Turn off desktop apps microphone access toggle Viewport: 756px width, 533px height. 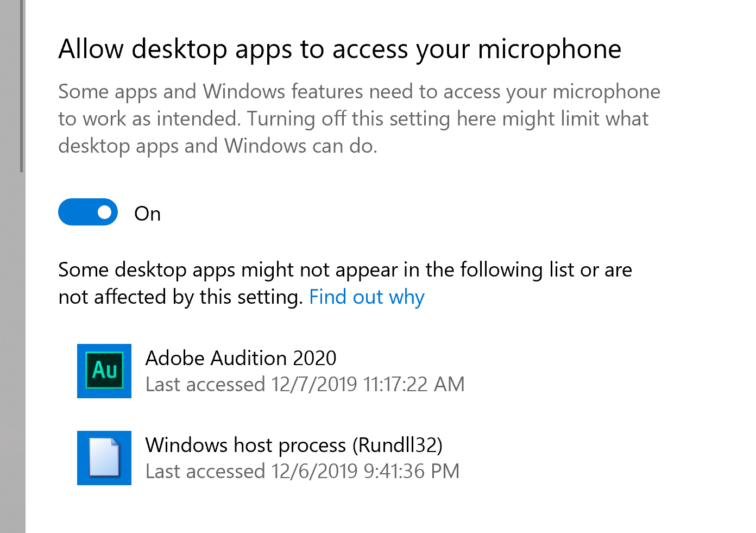coord(88,212)
